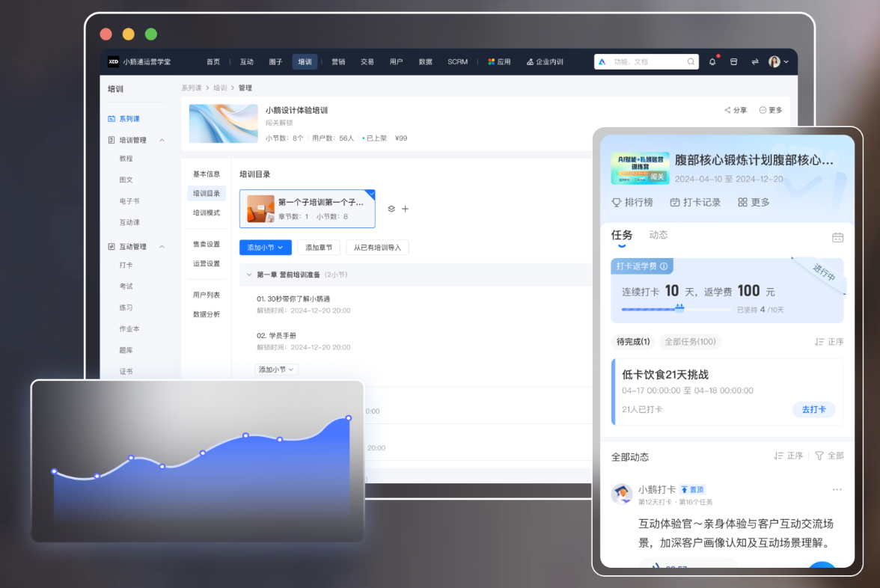Viewport: 880px width, 588px height.
Task: Expand the 添加小节 dropdown button
Action: (265, 247)
